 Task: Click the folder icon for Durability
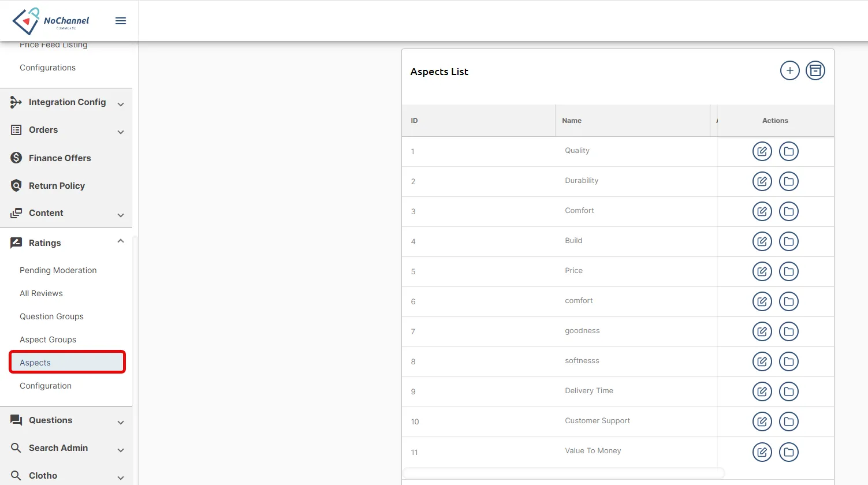click(x=788, y=181)
